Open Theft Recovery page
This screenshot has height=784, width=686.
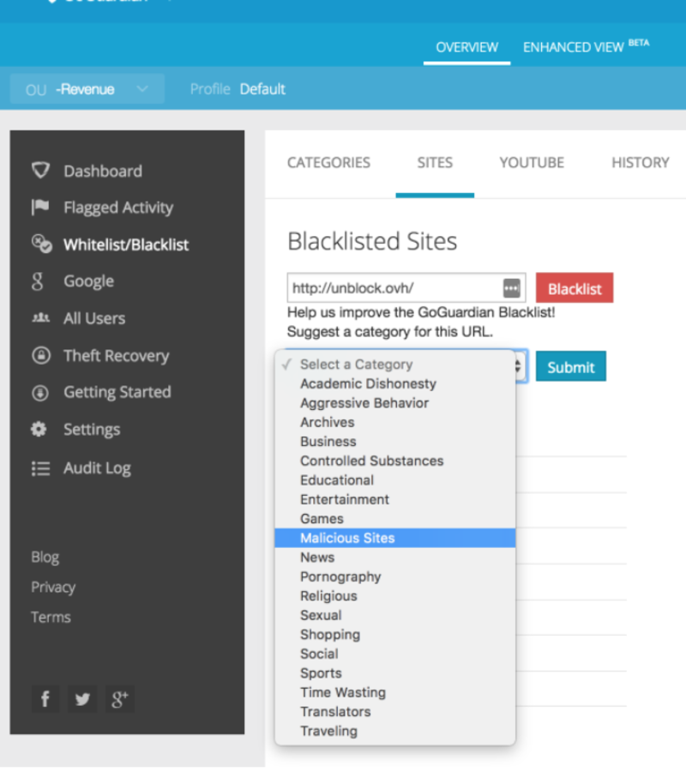click(x=117, y=355)
